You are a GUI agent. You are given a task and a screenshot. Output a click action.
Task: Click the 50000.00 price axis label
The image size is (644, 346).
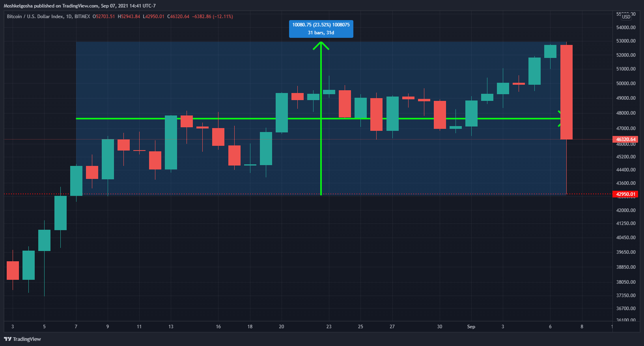[x=626, y=84]
